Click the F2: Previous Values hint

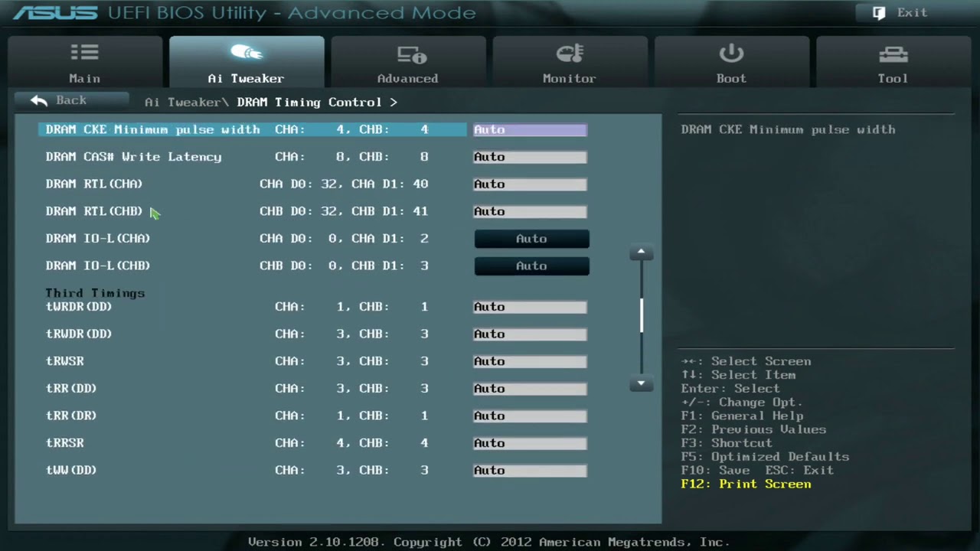tap(753, 430)
